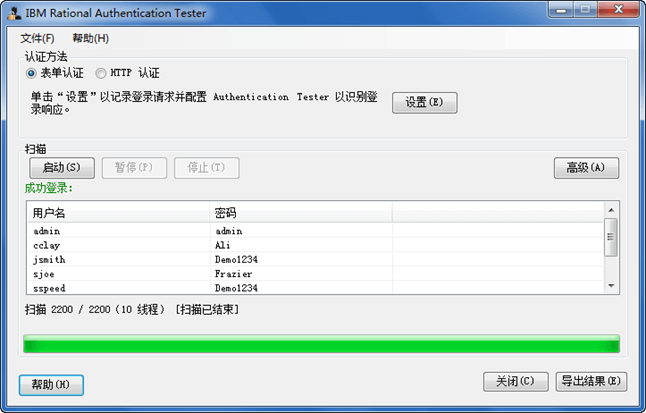
Task: Open advanced options via 高级(A)
Action: (586, 168)
